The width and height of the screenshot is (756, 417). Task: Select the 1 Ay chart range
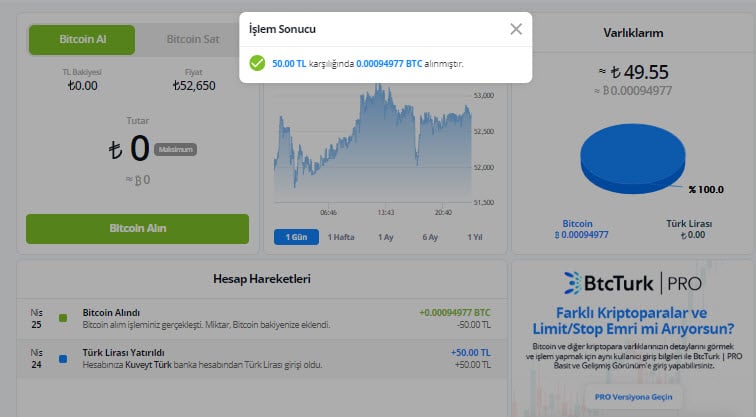tap(385, 237)
